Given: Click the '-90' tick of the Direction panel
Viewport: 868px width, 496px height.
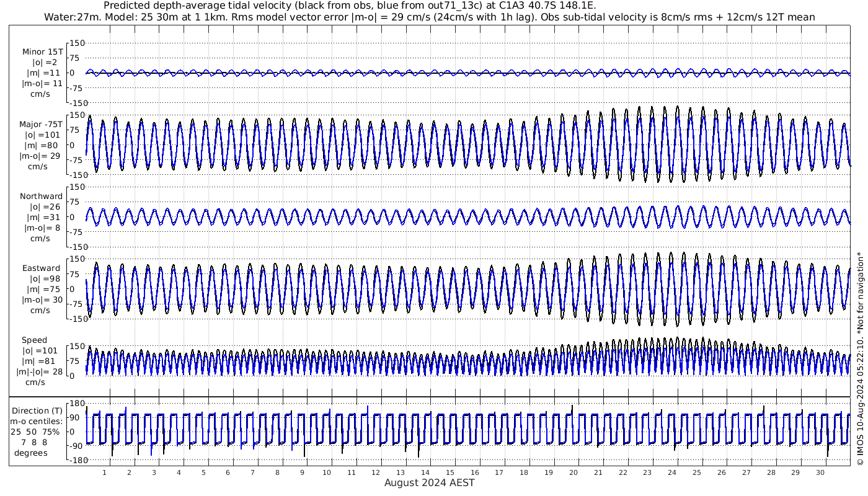Looking at the screenshot, I should click(77, 446).
